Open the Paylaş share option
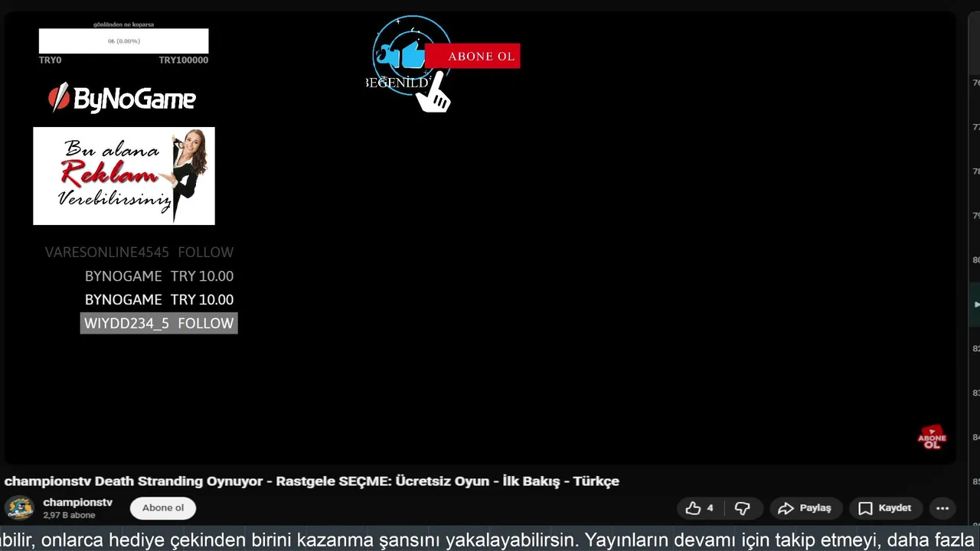The height and width of the screenshot is (551, 980). (805, 508)
